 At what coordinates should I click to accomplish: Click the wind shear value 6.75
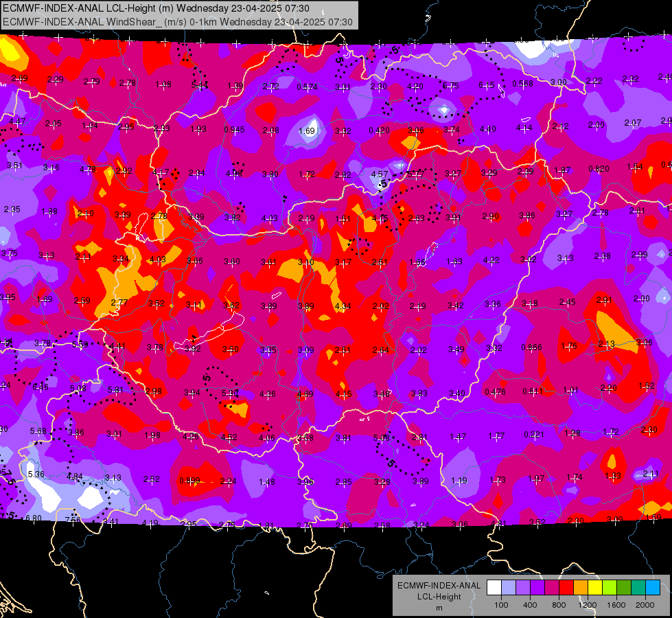[451, 85]
